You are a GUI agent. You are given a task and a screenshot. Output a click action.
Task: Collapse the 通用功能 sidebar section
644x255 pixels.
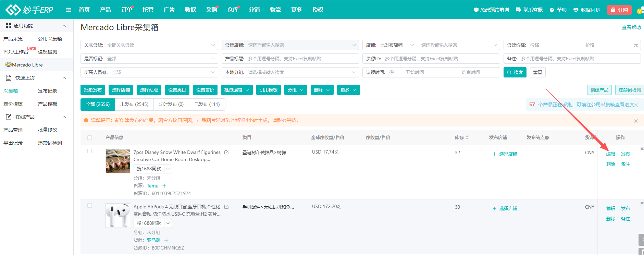(x=64, y=26)
